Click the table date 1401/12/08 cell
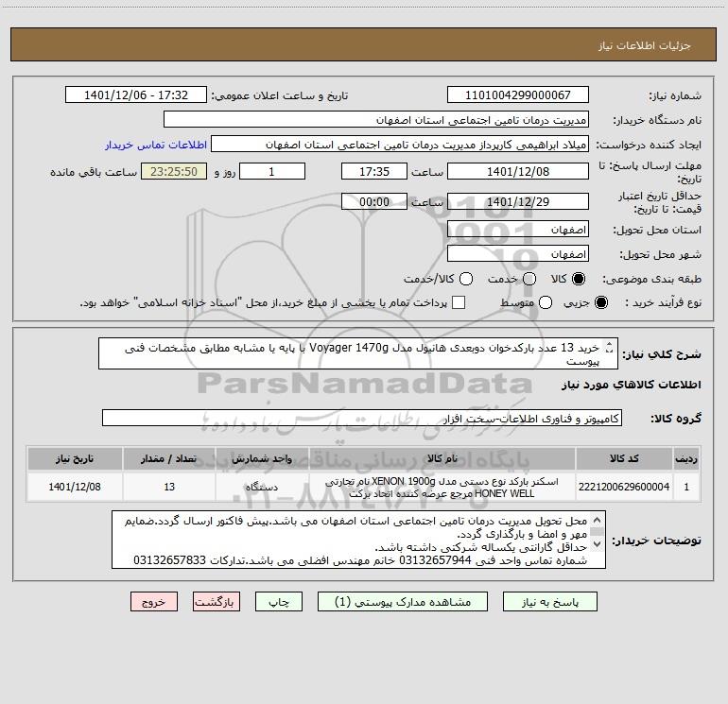This screenshot has height=704, width=728. coord(75,487)
